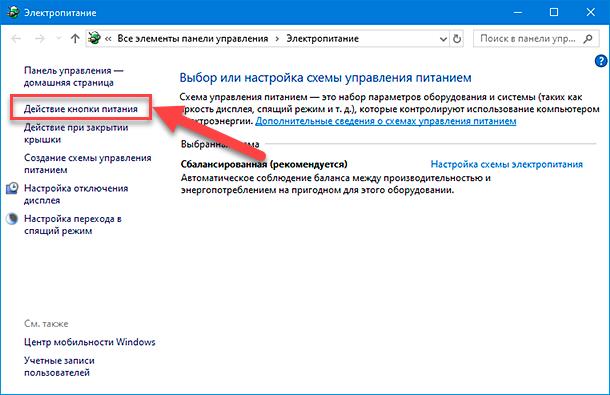Open Настройка перехода в спящий режим
Screen dimensions: 610x395
pos(73,225)
